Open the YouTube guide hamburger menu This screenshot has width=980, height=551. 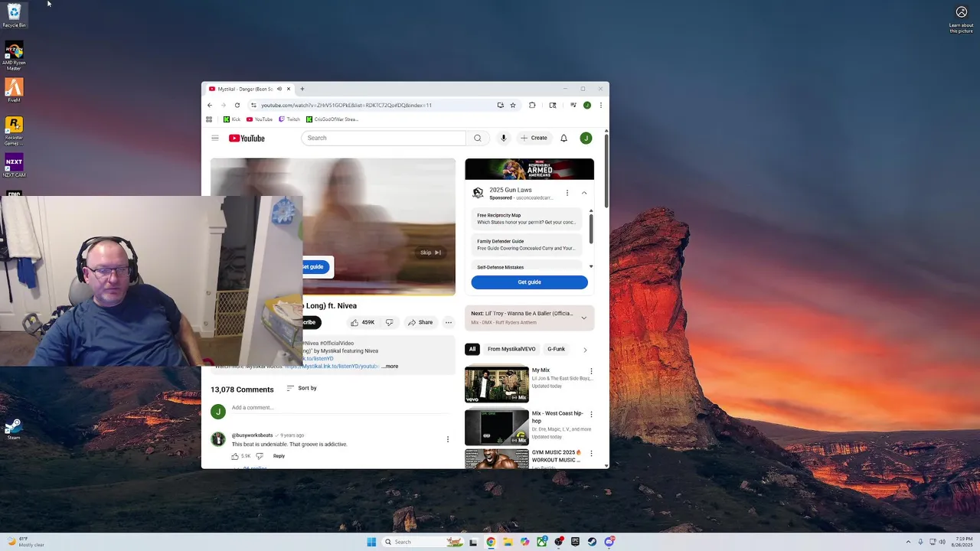(x=215, y=138)
